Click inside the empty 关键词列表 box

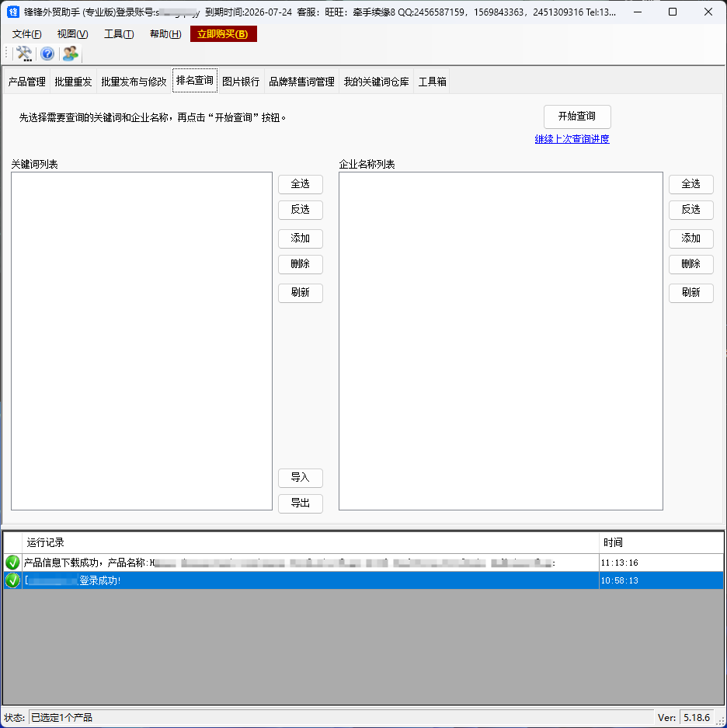tap(141, 340)
